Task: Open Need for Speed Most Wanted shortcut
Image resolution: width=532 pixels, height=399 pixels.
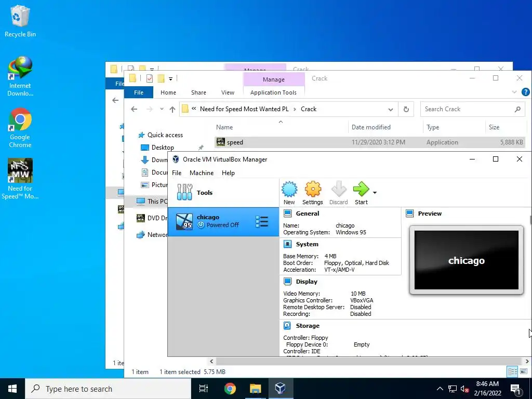Action: [x=20, y=179]
